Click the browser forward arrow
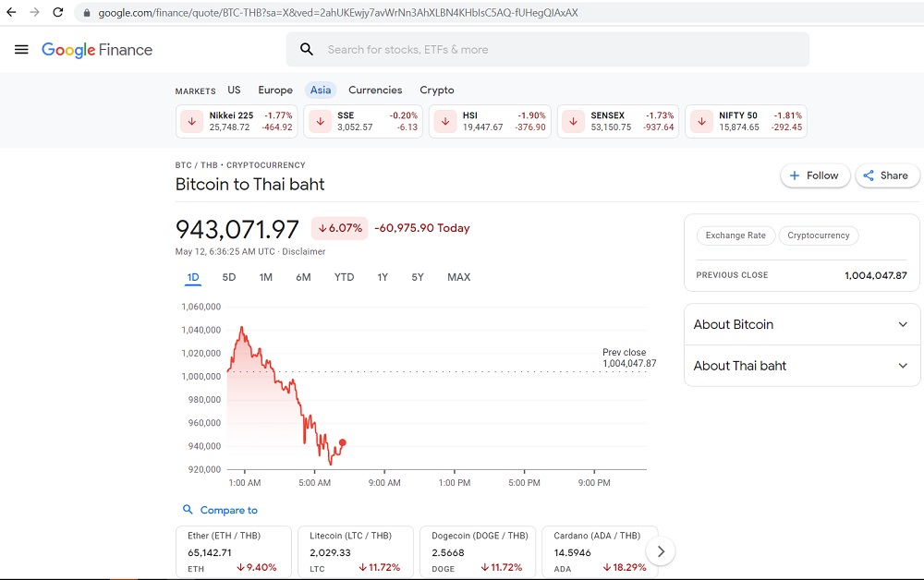The width and height of the screenshot is (924, 580). 35,12
